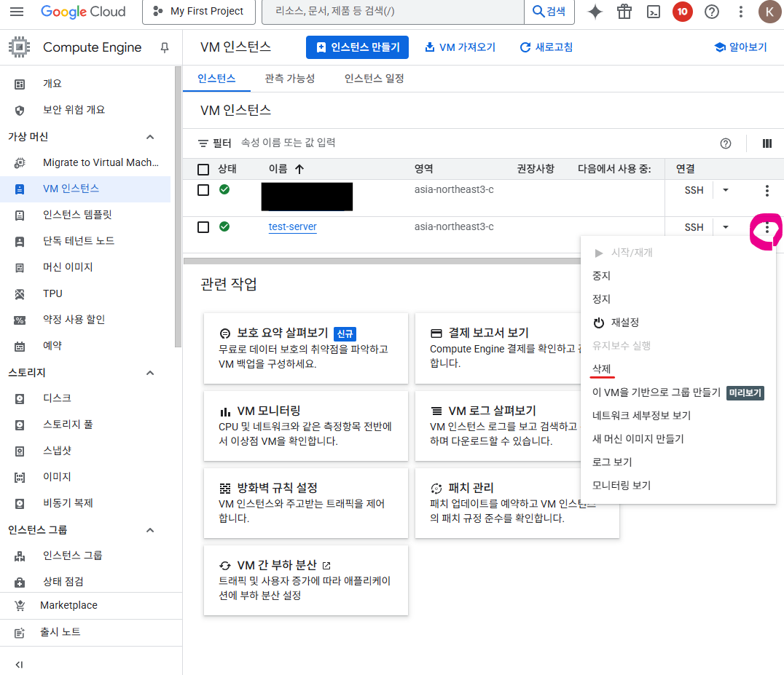This screenshot has width=784, height=675.
Task: Switch to the 인스턴스 일정 tab
Action: click(374, 79)
